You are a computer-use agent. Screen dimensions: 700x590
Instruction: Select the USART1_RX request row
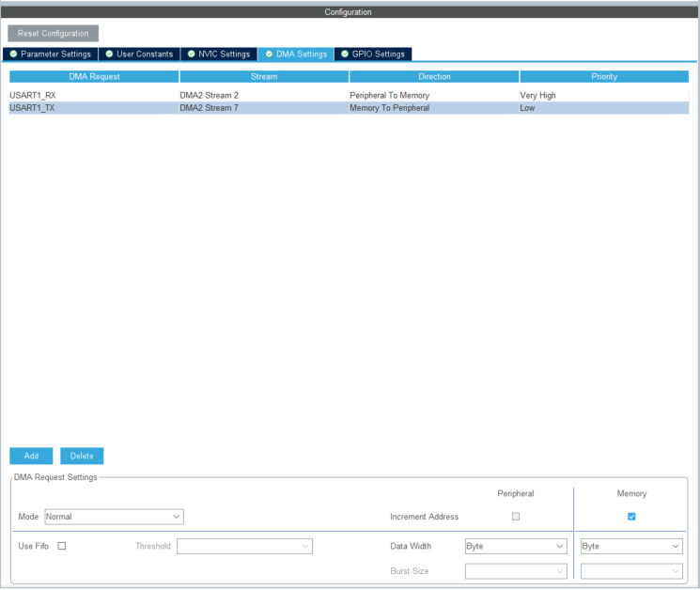tap(350, 96)
